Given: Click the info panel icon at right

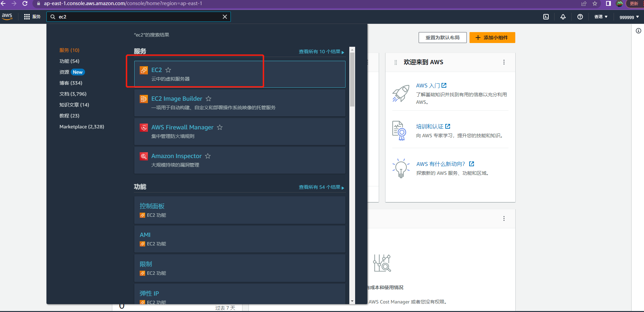Looking at the screenshot, I should coord(639,31).
